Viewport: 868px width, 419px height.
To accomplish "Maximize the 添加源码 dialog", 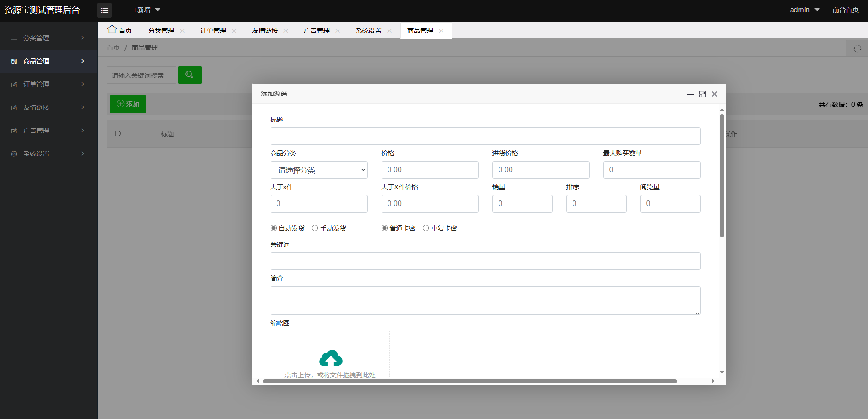I will coord(702,94).
